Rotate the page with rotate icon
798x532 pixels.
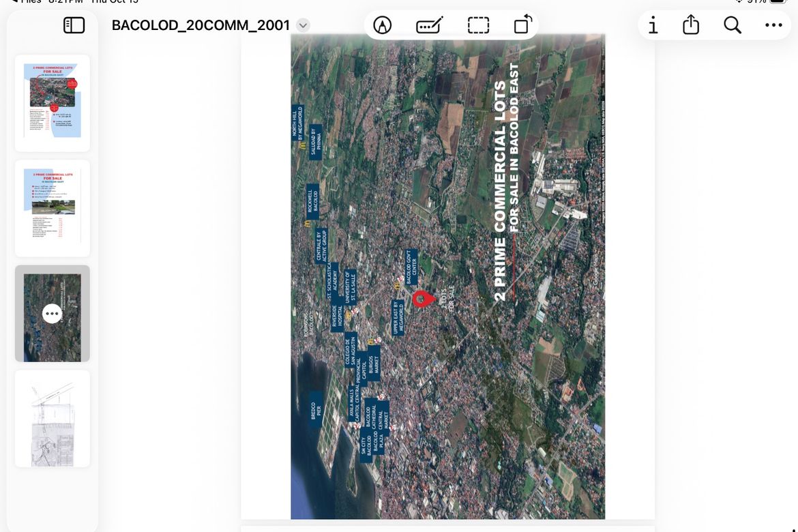point(522,25)
